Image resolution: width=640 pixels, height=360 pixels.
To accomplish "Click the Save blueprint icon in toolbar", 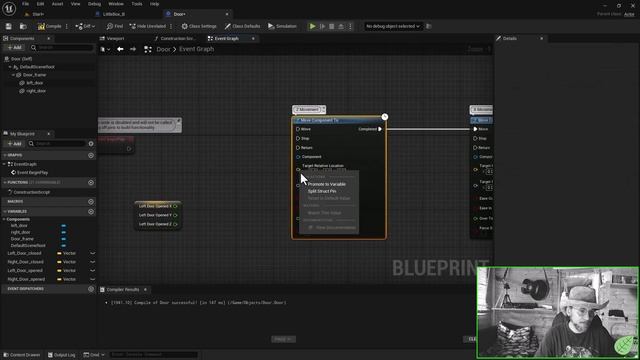I will click(x=9, y=26).
